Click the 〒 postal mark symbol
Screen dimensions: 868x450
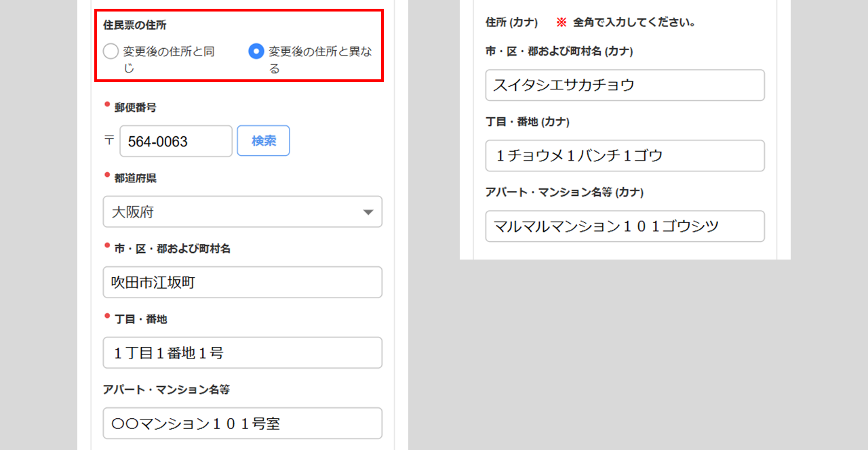coord(109,141)
